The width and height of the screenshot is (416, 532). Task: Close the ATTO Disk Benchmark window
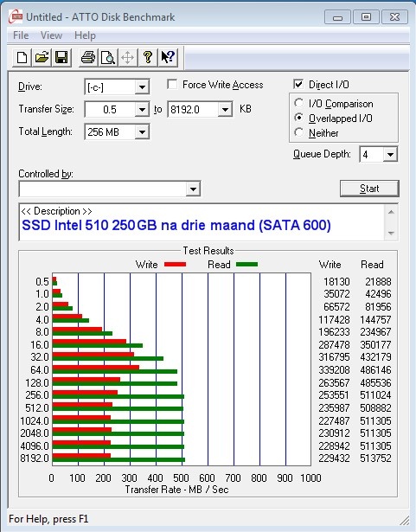point(394,17)
